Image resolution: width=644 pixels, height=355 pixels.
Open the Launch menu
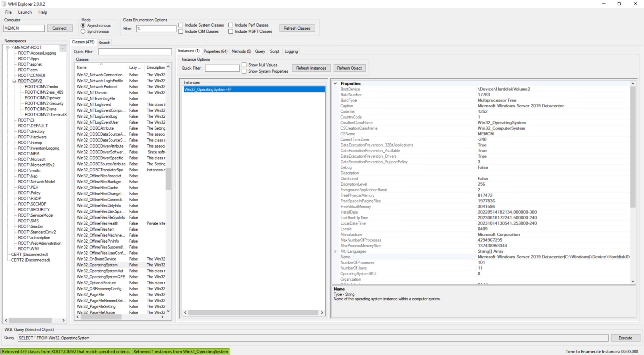[x=25, y=12]
